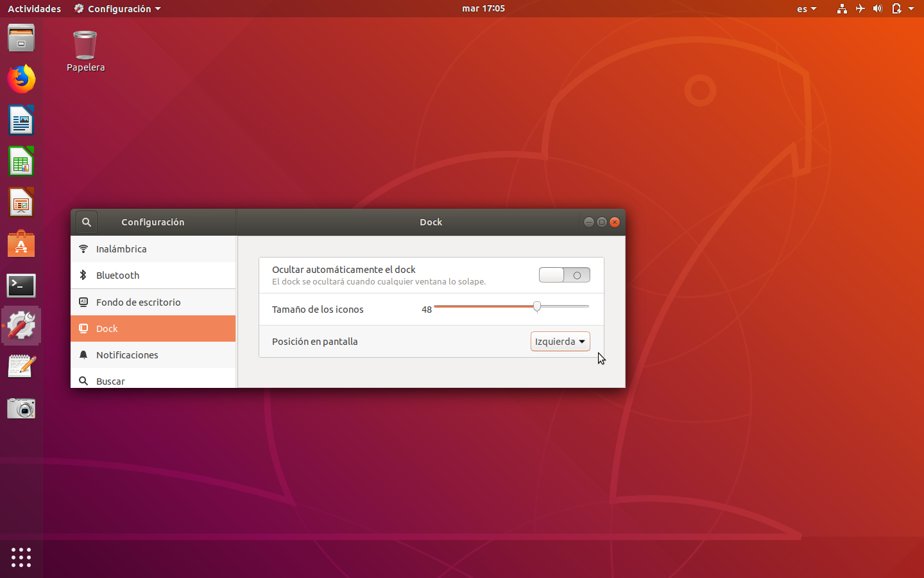Launch Firefox from the dock
The image size is (924, 578).
pyautogui.click(x=21, y=79)
